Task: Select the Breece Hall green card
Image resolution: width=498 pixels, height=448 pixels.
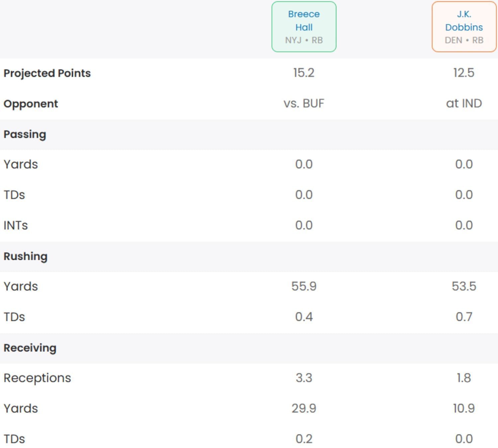Action: [304, 27]
